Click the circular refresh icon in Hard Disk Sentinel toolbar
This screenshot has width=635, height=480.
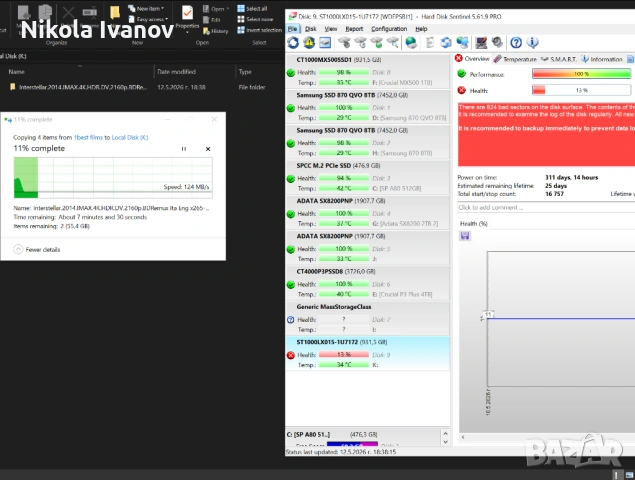293,43
